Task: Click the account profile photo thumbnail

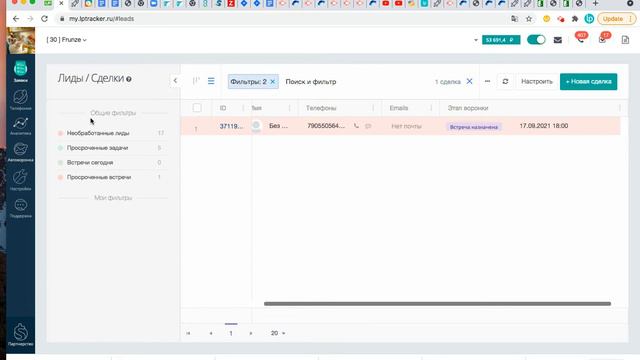Action: (20, 40)
